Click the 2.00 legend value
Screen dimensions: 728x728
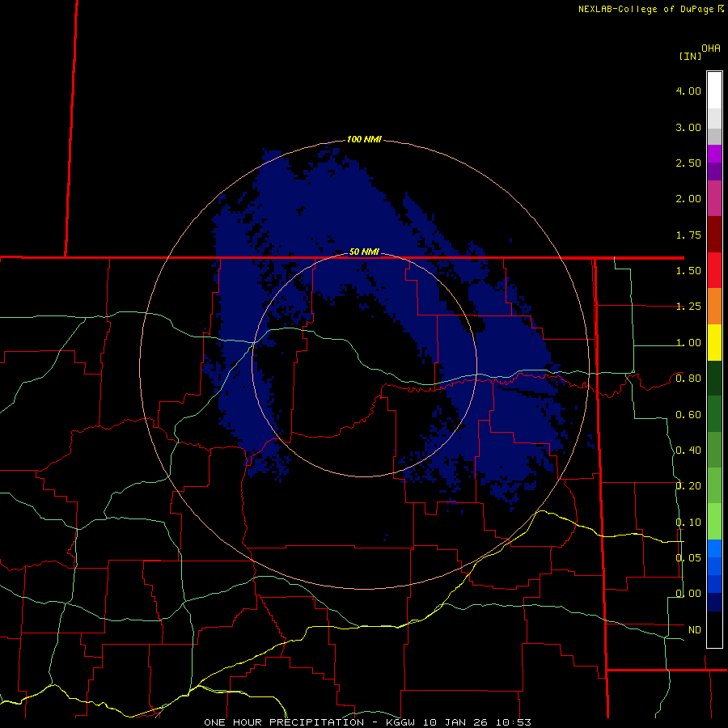[x=688, y=199]
